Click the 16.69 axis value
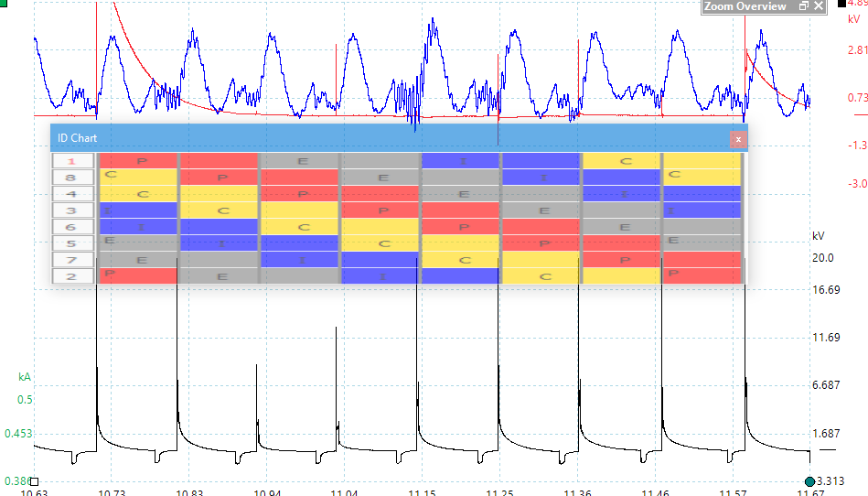 826,289
